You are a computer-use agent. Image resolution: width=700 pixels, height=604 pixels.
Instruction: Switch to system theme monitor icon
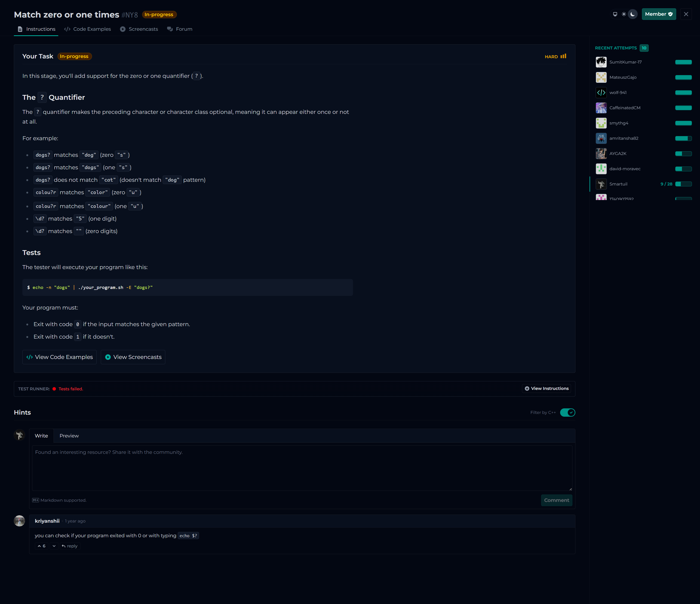coord(615,14)
